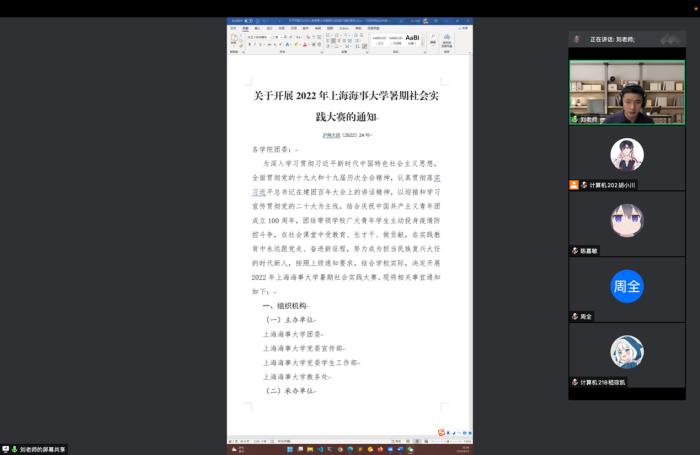The width and height of the screenshot is (700, 455).
Task: Click the Windows Start button on taskbar
Action: (x=290, y=449)
